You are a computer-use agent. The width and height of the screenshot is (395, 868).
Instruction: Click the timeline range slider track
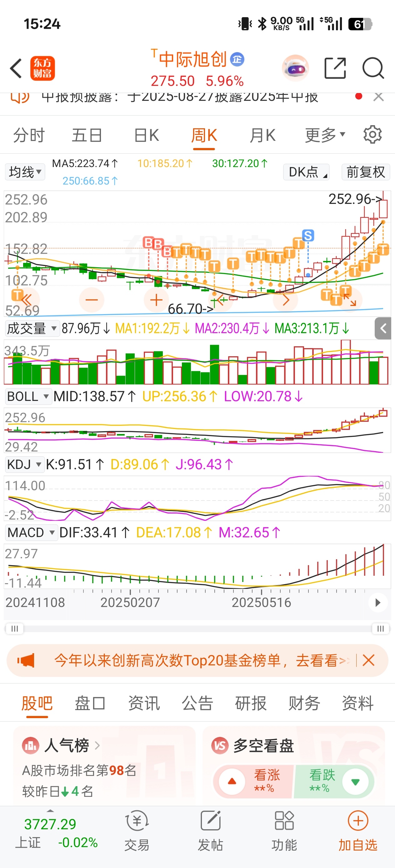click(197, 629)
